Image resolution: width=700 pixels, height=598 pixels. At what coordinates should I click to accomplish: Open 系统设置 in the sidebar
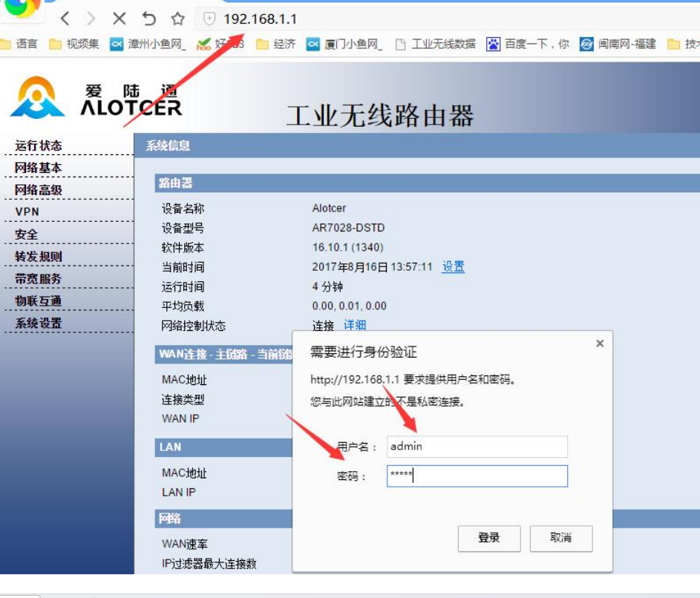coord(39,323)
